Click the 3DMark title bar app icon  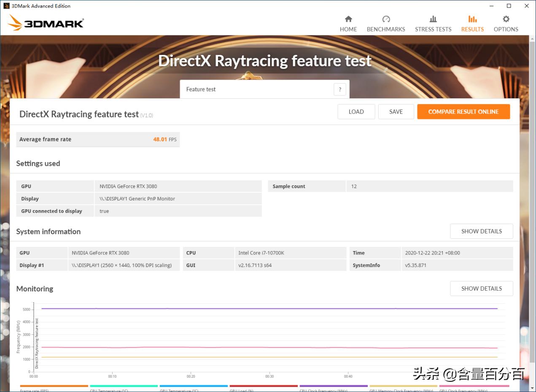pos(6,6)
